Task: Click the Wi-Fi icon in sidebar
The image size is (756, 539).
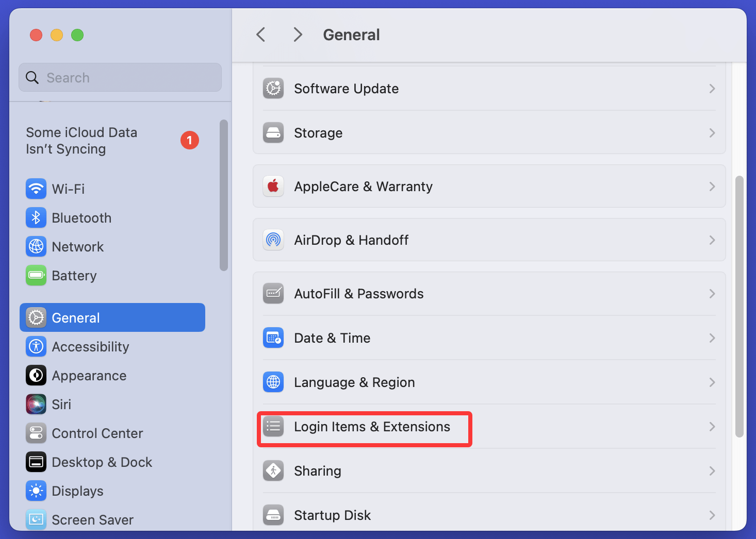Action: click(36, 189)
